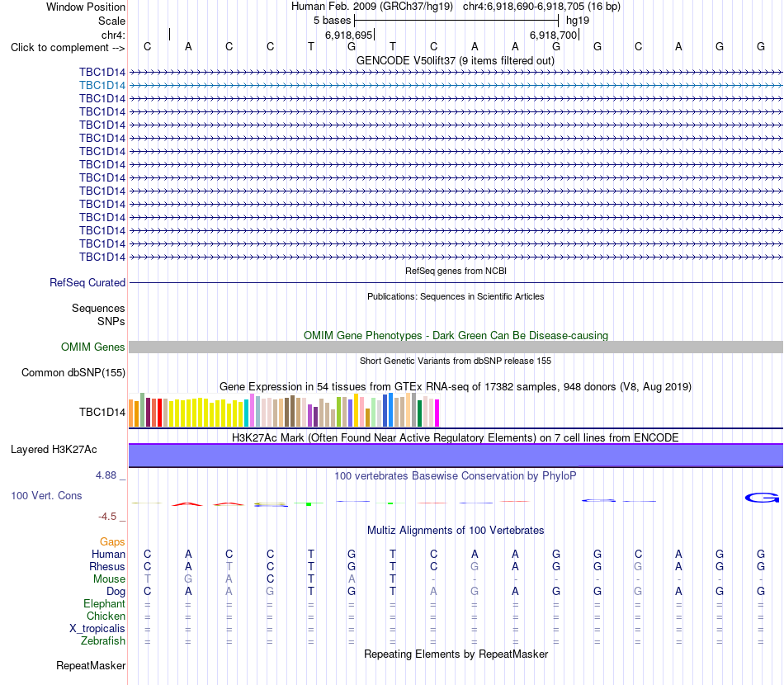Select the Chicken alignment row label
784x685 pixels.
click(106, 616)
